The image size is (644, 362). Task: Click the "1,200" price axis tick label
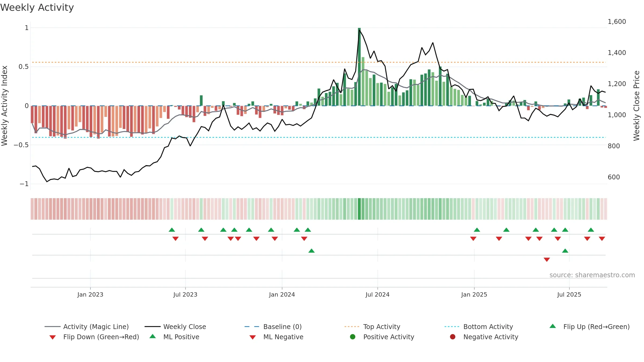[617, 84]
